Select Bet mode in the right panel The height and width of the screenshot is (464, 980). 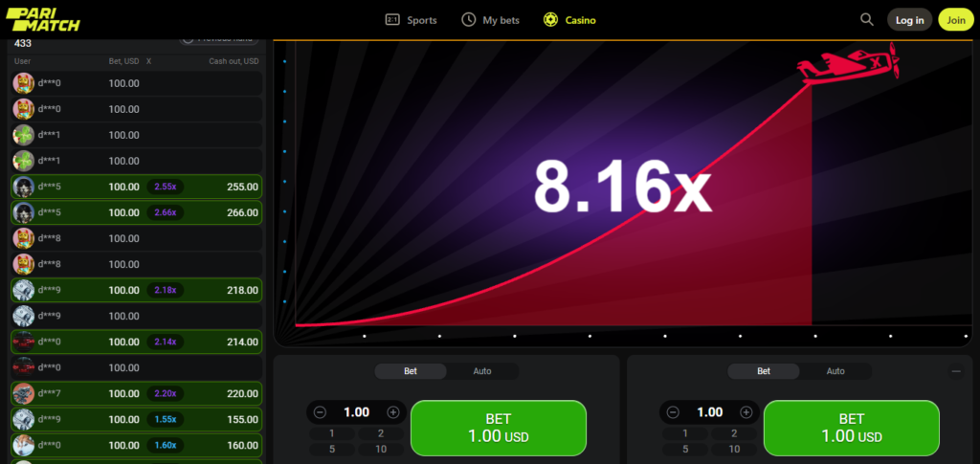[x=764, y=371]
